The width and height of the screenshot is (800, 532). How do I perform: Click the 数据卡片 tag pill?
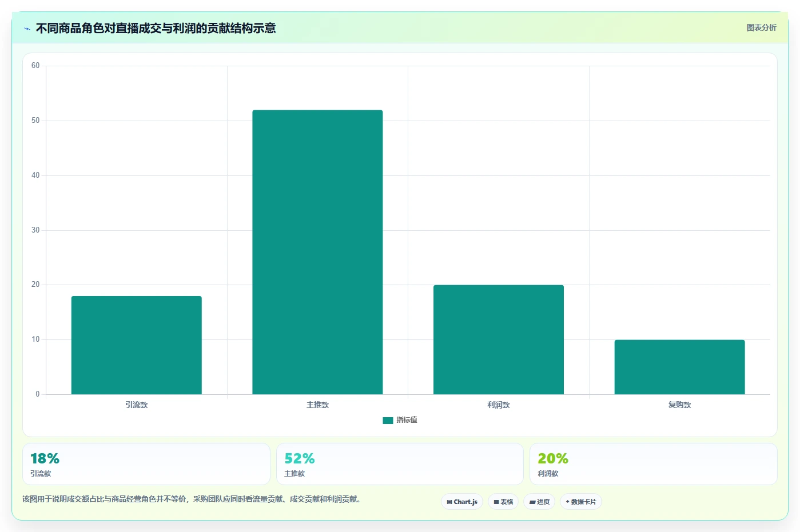581,502
